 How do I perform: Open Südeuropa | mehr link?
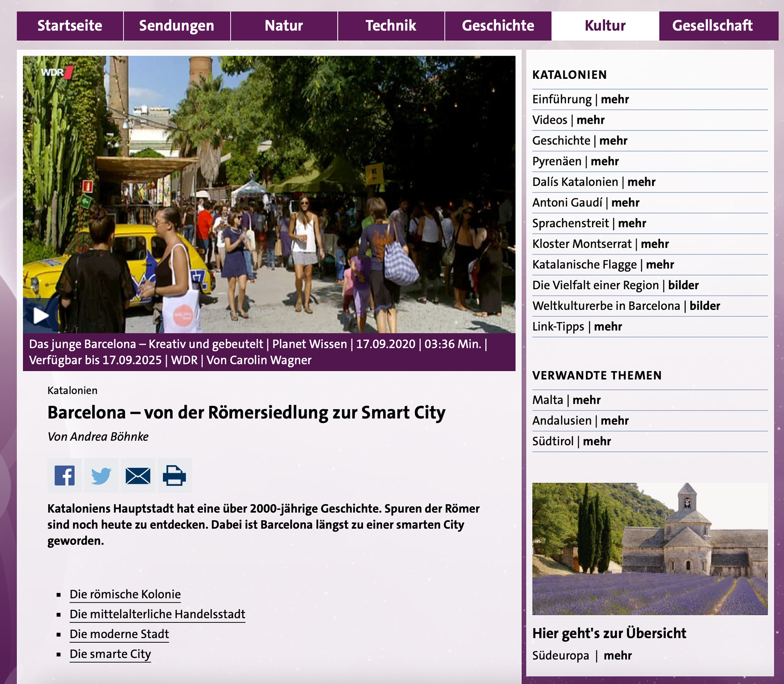coord(582,656)
